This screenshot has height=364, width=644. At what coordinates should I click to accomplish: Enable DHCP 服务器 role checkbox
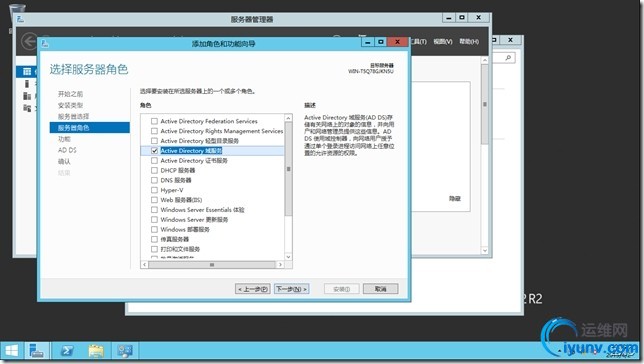tap(154, 170)
